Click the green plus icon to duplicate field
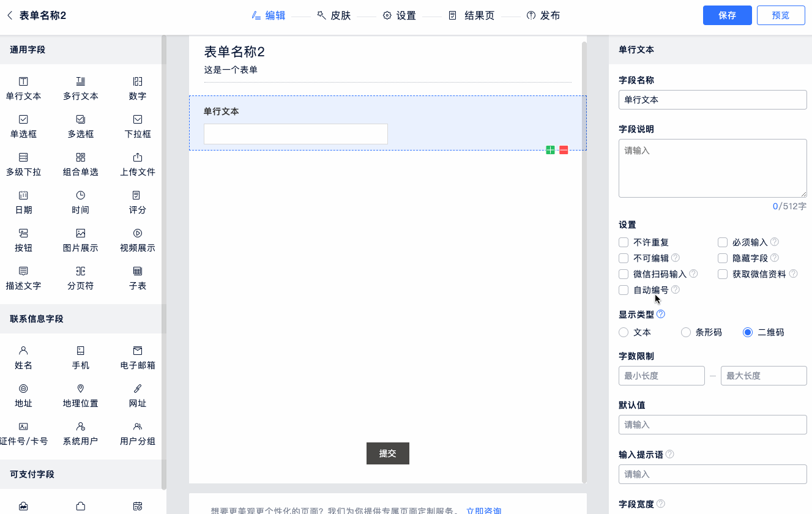Image resolution: width=812 pixels, height=514 pixels. point(550,150)
